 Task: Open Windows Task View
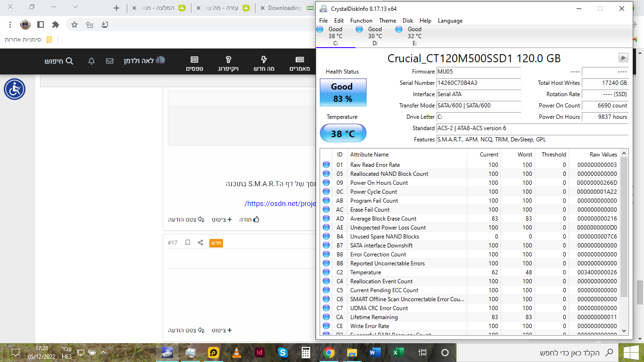pos(423,352)
